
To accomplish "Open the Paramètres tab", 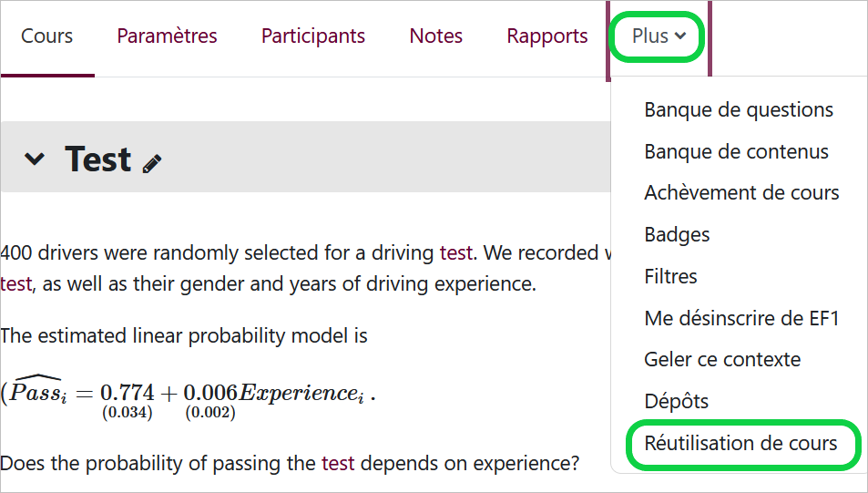I will 167,36.
